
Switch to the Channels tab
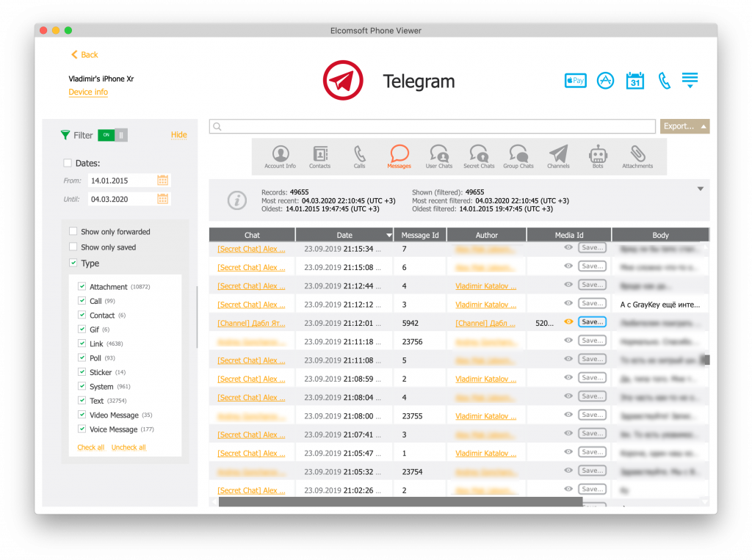click(x=558, y=156)
